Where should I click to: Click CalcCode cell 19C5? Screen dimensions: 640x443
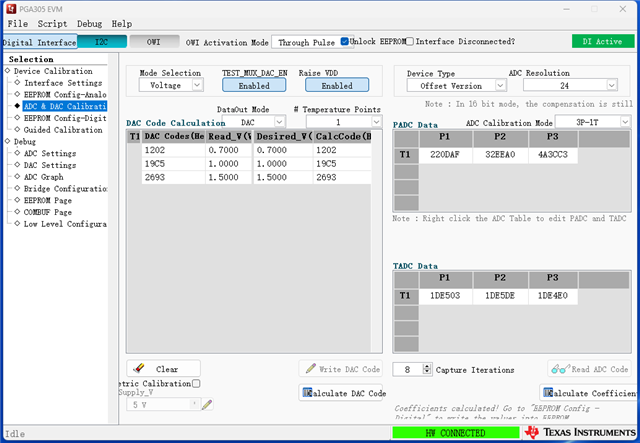pos(342,163)
